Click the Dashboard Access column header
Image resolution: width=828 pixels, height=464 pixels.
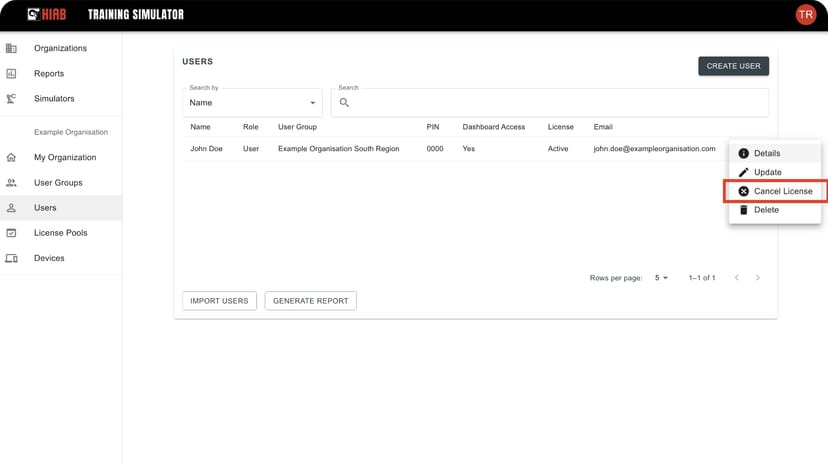tap(494, 127)
